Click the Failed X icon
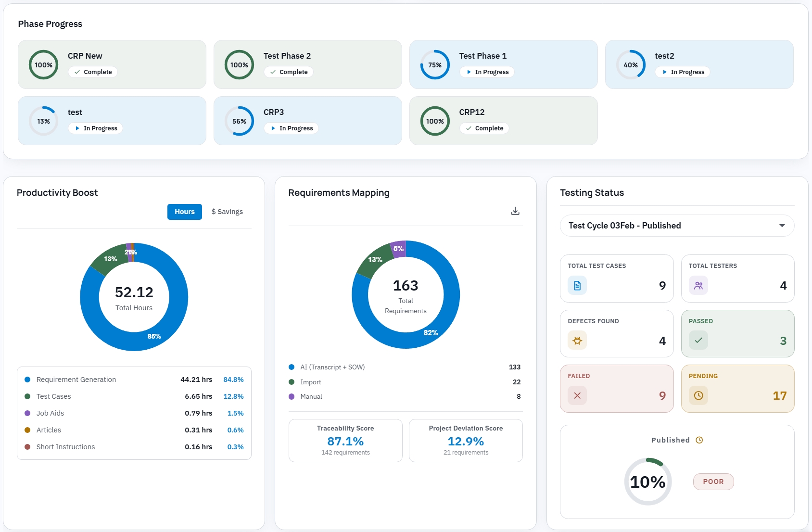This screenshot has width=812, height=532. [x=577, y=395]
